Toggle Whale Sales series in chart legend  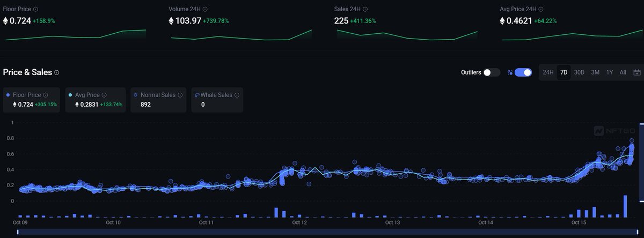tap(217, 100)
